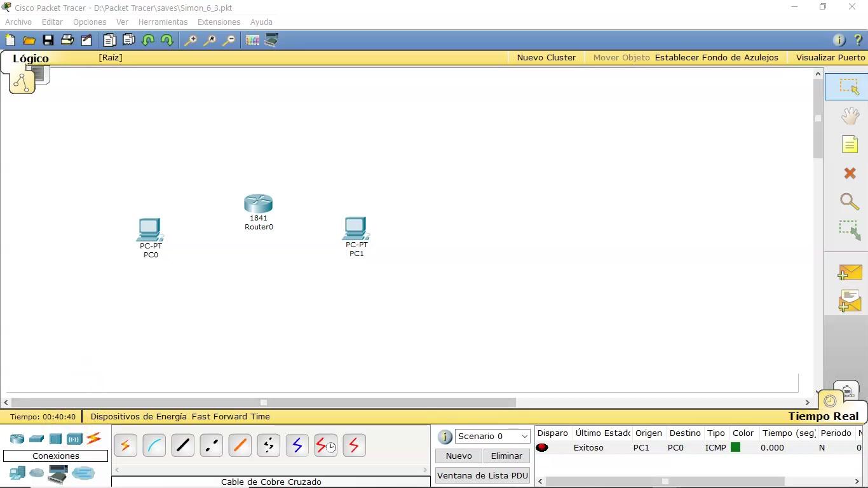Click the red Disparo fire button
The height and width of the screenshot is (488, 868).
click(542, 447)
